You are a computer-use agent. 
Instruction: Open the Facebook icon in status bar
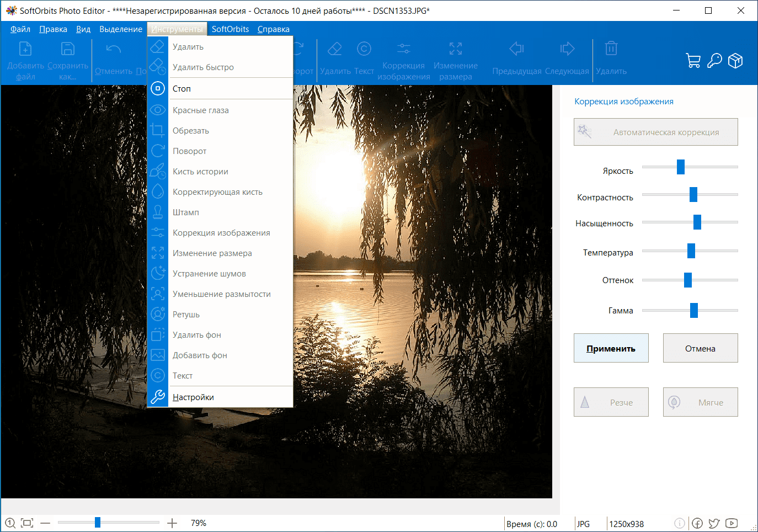[697, 523]
